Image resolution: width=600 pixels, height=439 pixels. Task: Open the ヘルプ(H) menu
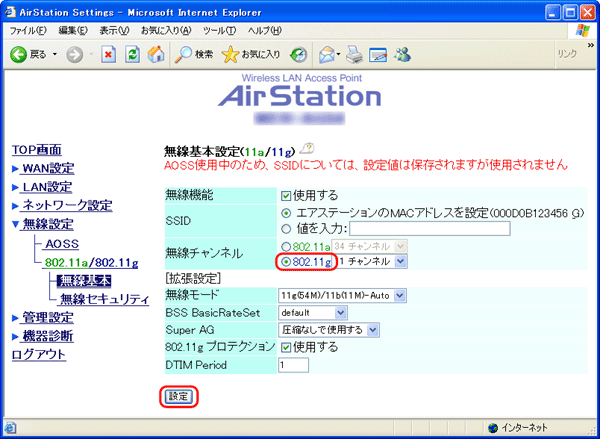click(264, 31)
